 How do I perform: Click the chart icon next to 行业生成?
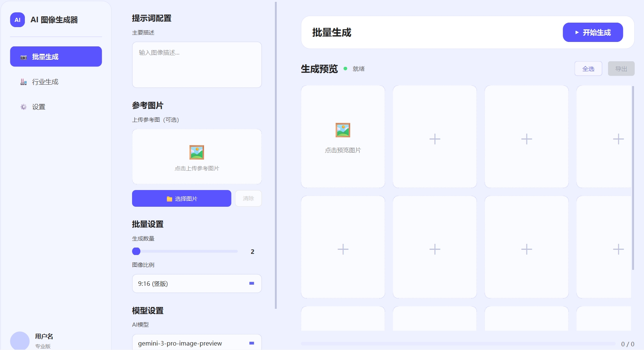pyautogui.click(x=24, y=82)
